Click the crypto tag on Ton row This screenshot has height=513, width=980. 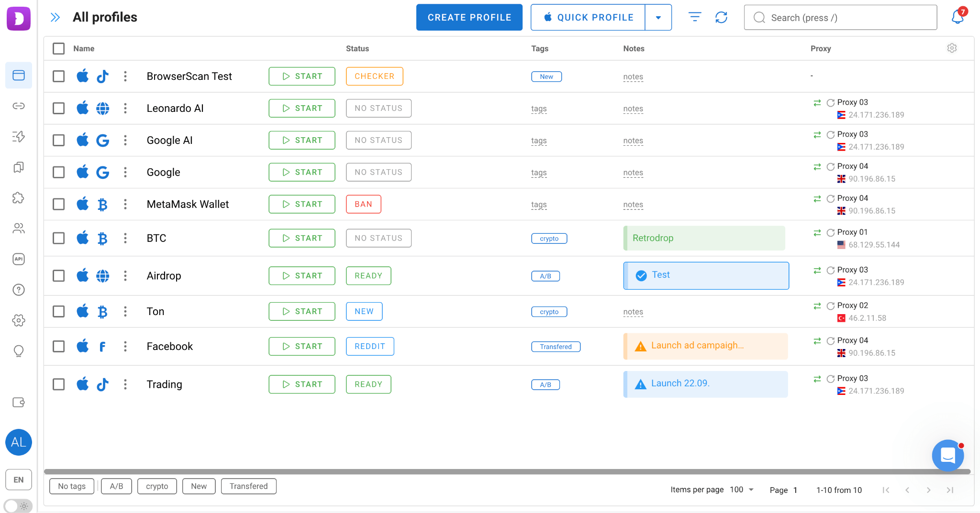click(549, 312)
